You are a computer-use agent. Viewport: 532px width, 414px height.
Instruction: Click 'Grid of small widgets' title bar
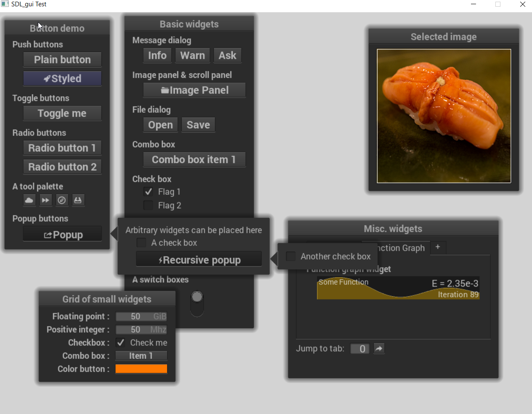[x=107, y=299]
